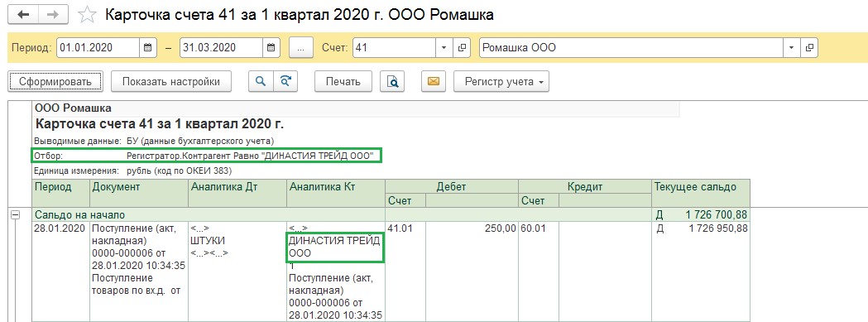This screenshot has width=868, height=322.
Task: Click the Сформировать button
Action: point(55,81)
